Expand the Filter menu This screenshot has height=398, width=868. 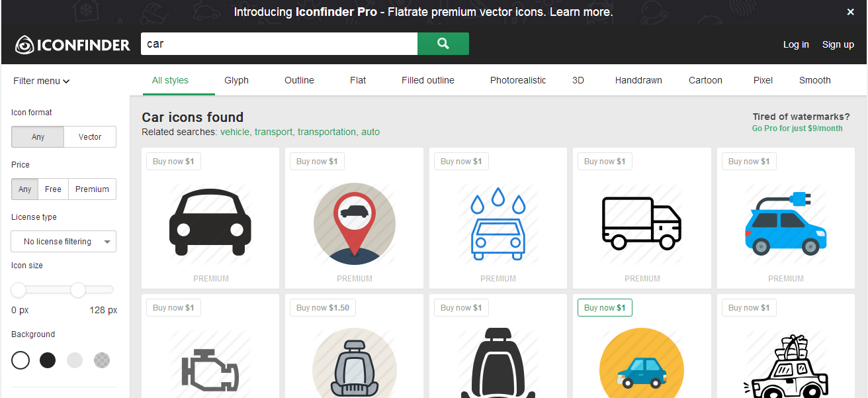tap(41, 81)
